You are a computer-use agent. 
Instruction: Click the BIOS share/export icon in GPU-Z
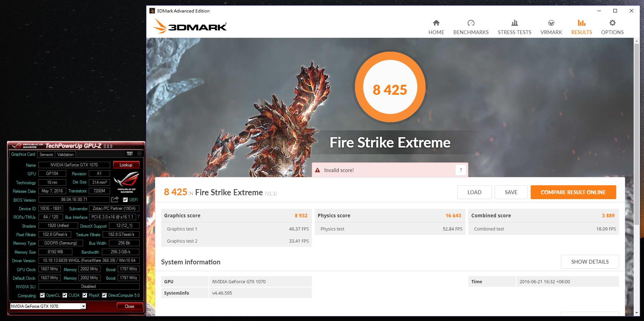click(x=115, y=200)
